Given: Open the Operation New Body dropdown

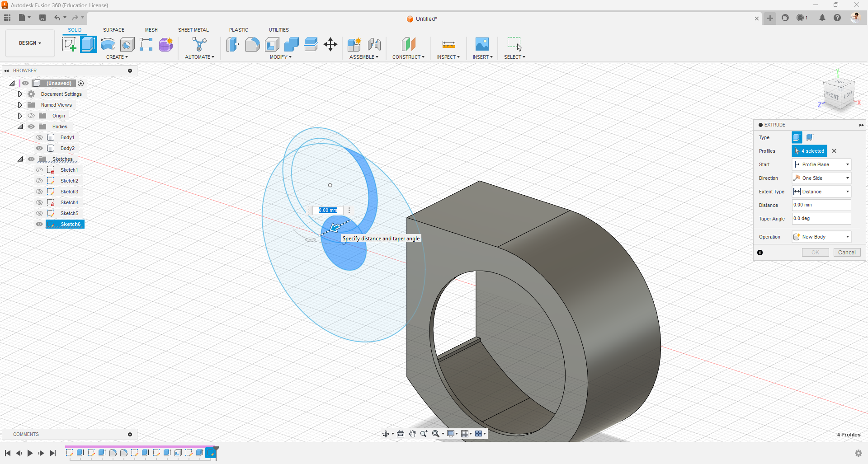Looking at the screenshot, I should pos(821,237).
